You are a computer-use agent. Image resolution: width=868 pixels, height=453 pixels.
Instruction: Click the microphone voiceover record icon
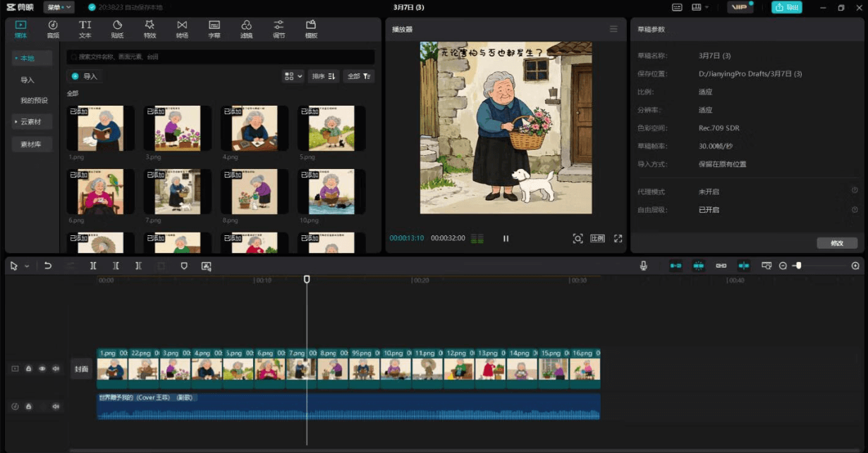pyautogui.click(x=643, y=266)
